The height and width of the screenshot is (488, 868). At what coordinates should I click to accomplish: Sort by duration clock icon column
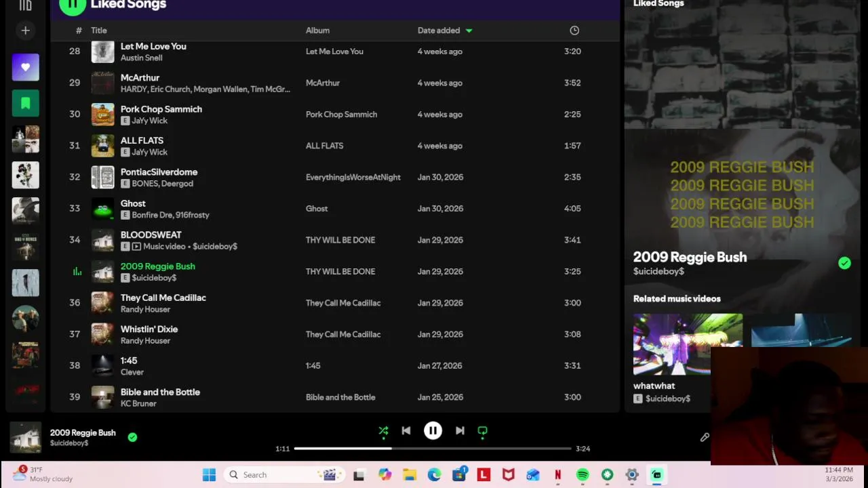coord(574,30)
